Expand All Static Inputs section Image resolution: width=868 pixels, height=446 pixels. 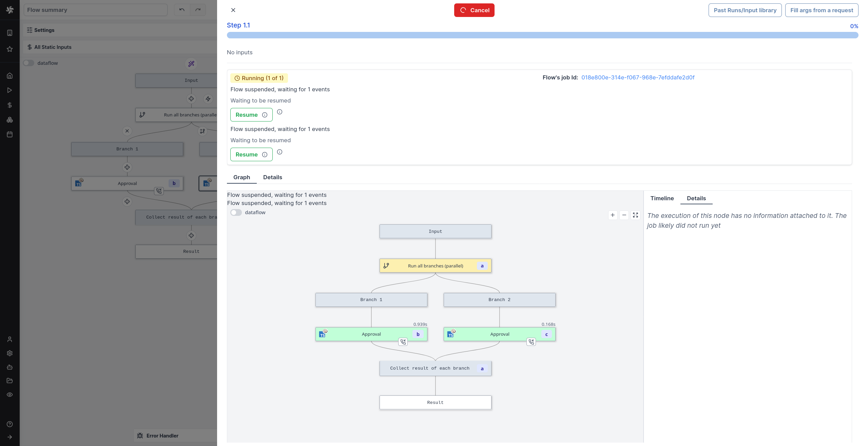[x=53, y=47]
